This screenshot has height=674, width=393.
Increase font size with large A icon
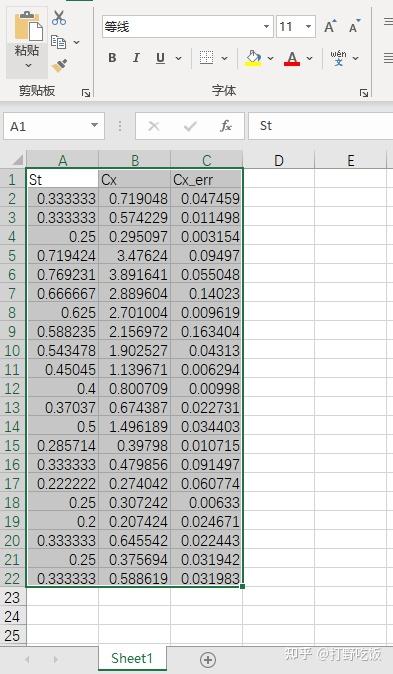[330, 27]
